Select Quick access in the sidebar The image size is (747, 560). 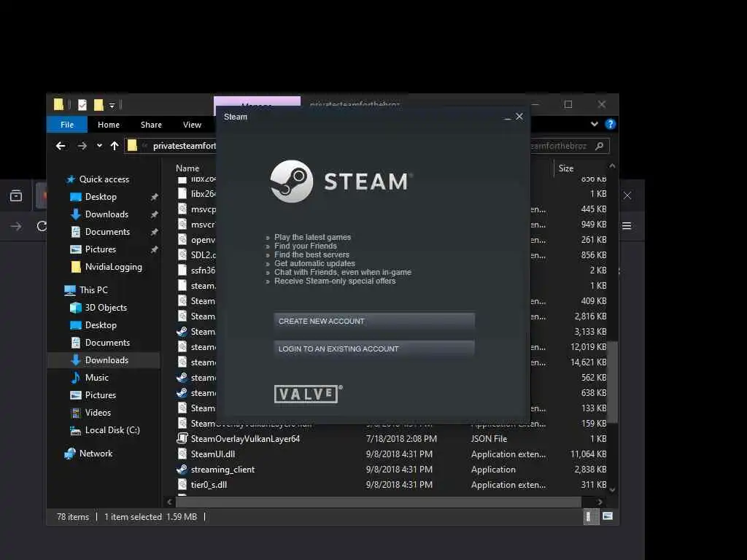[x=104, y=179]
